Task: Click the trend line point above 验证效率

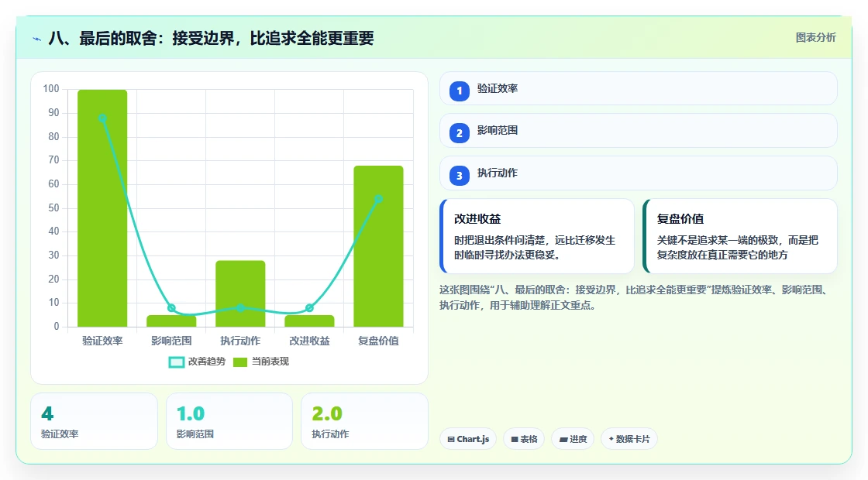Action: (x=102, y=118)
